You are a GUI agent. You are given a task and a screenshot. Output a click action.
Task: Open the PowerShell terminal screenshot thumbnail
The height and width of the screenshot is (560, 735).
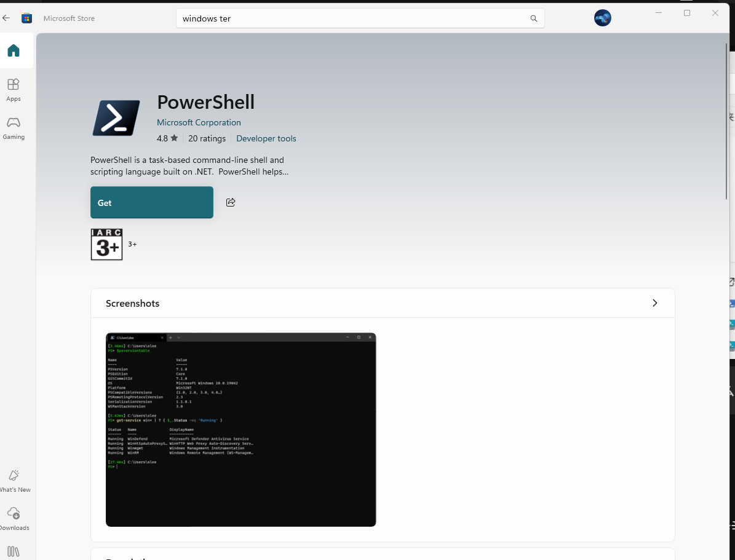click(x=240, y=429)
